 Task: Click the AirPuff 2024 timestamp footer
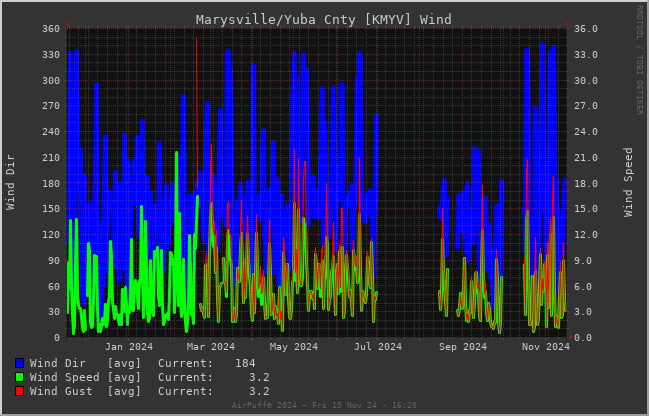click(x=324, y=405)
